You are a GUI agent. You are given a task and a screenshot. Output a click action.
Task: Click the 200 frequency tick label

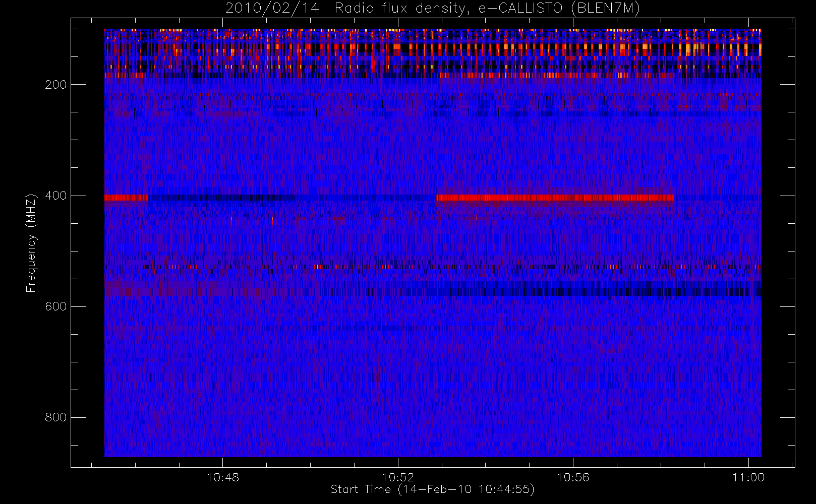[55, 85]
